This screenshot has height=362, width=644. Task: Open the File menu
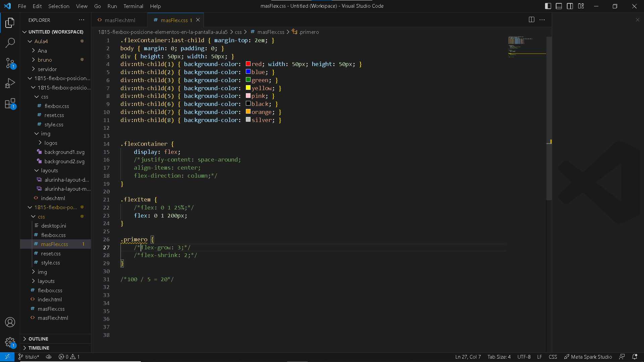pos(22,6)
